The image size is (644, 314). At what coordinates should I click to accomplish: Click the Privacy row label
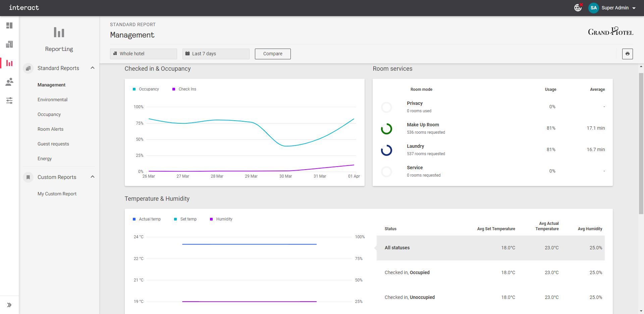[415, 103]
